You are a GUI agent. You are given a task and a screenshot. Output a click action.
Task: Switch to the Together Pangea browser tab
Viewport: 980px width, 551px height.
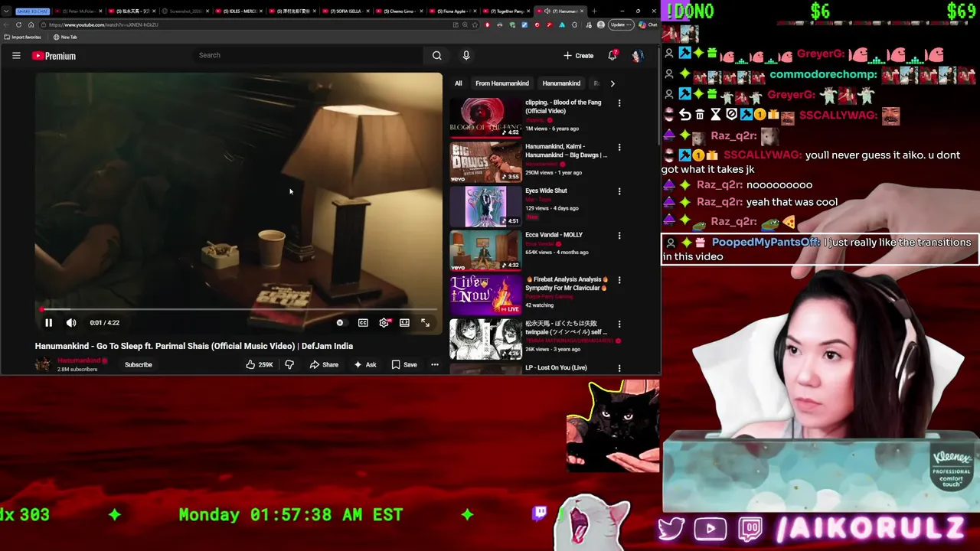point(507,11)
